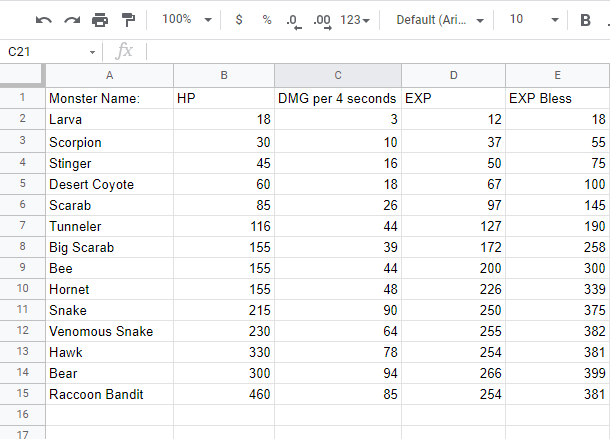Select column B header
The image size is (610, 439).
224,75
